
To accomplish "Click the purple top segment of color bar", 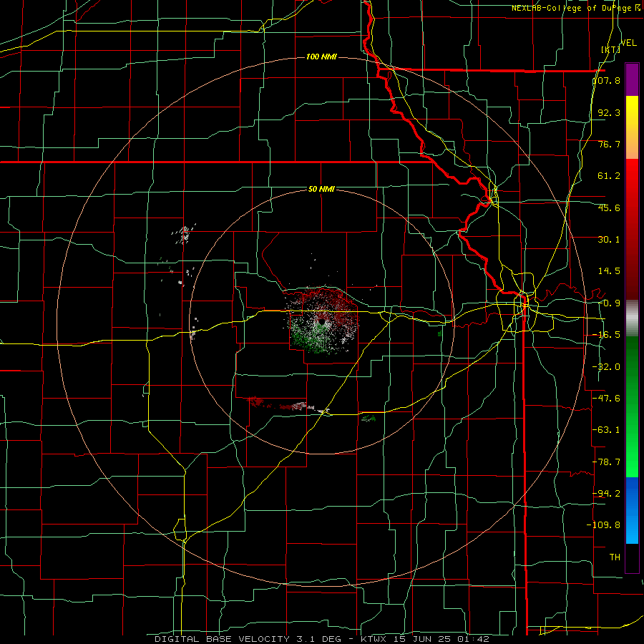I will click(632, 79).
